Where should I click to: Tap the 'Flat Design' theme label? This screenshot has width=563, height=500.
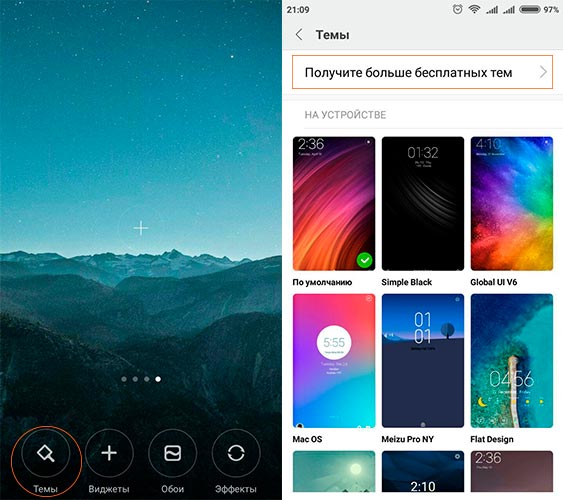pos(492,439)
